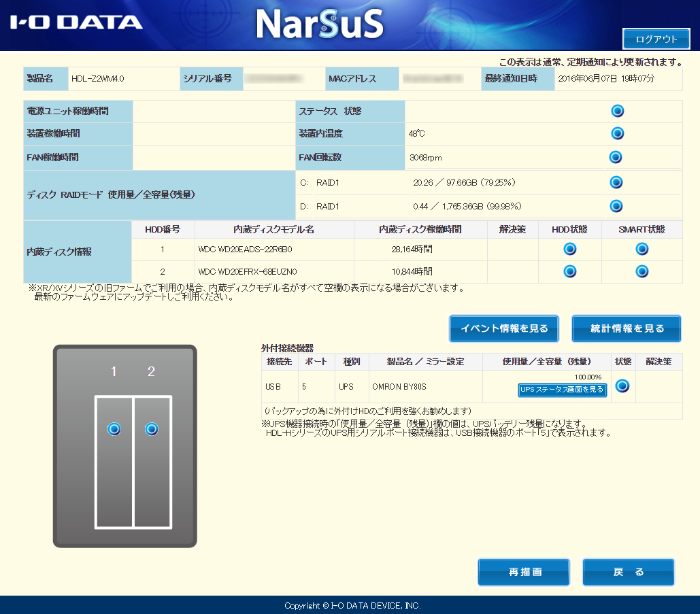Open 統計情報を見る statistics view
Viewport: 700px width, 614px height.
[627, 328]
